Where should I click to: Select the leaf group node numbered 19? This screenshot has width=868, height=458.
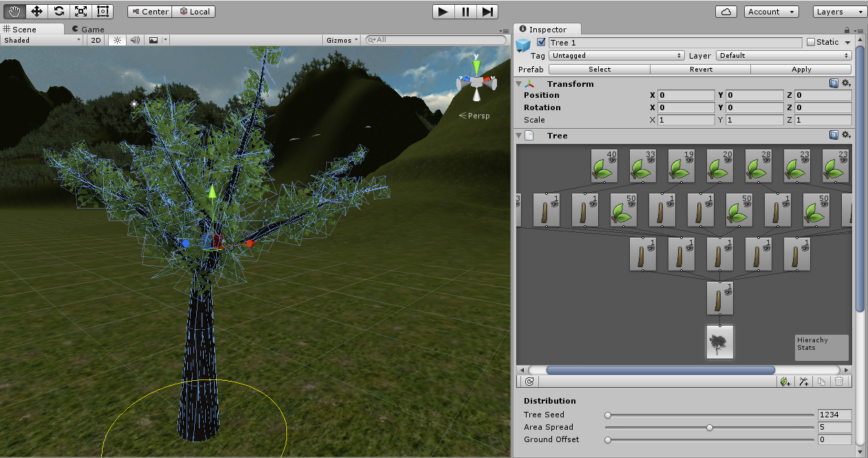(681, 167)
